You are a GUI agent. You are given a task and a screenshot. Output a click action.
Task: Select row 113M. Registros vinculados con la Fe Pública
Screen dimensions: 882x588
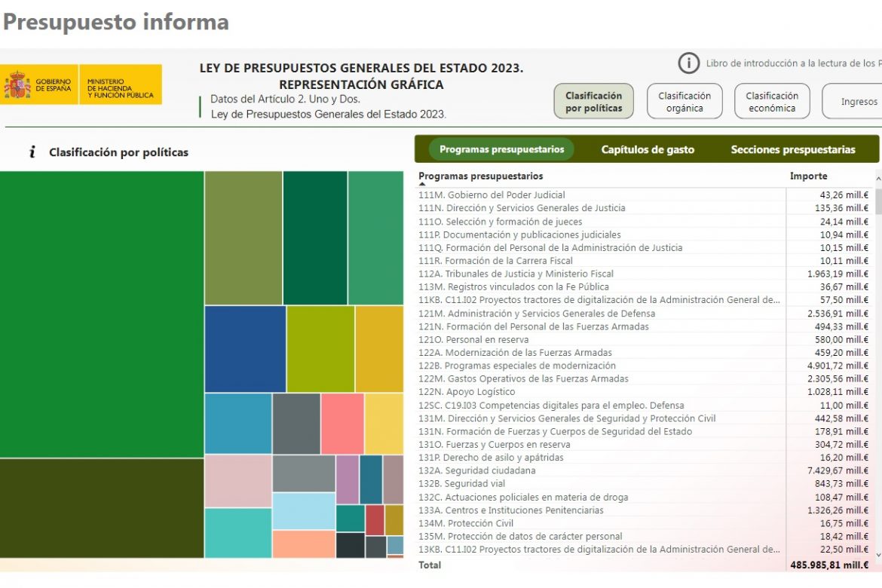coord(645,286)
